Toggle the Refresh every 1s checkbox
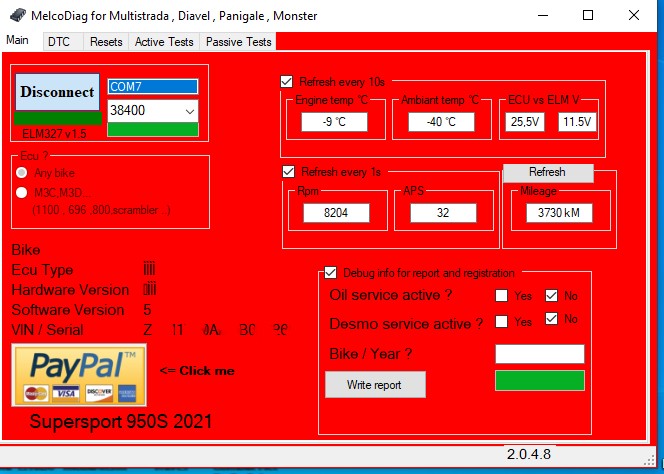This screenshot has height=474, width=664. pos(288,171)
